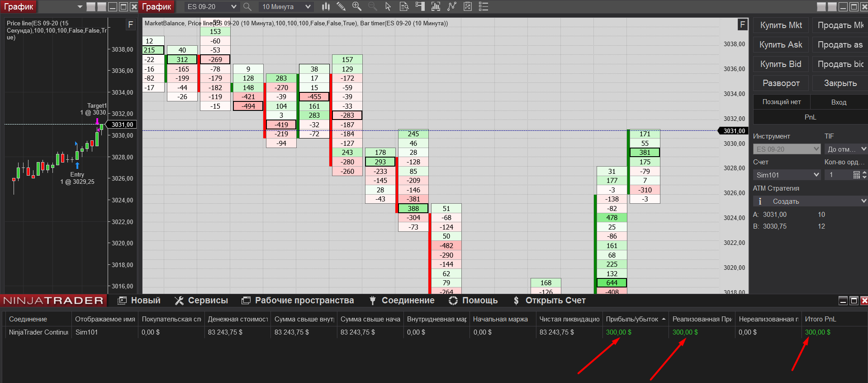Click the Разворот button
Image resolution: width=868 pixels, height=383 pixels.
[781, 83]
